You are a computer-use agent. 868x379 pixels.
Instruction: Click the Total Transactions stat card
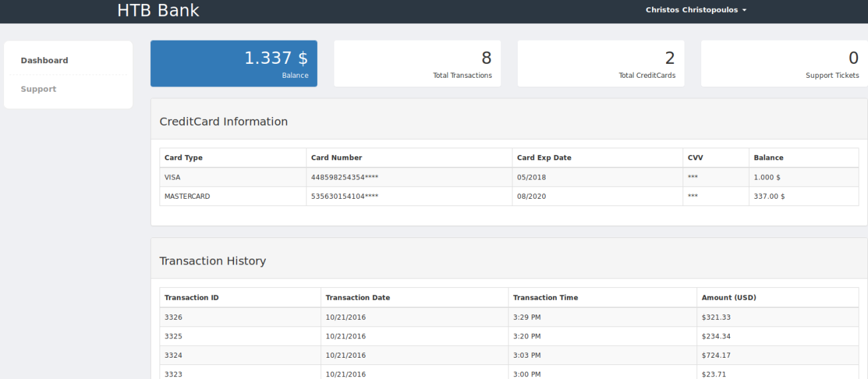(417, 64)
